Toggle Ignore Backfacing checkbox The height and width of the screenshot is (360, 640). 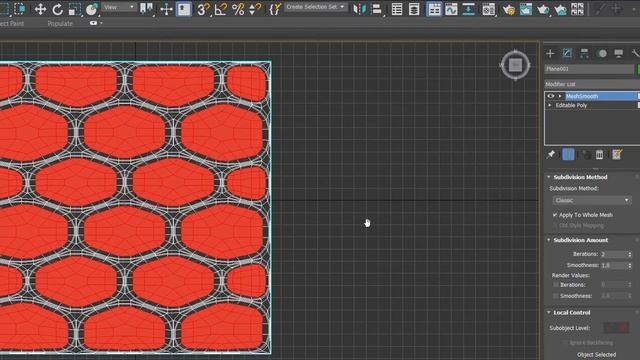click(x=565, y=343)
